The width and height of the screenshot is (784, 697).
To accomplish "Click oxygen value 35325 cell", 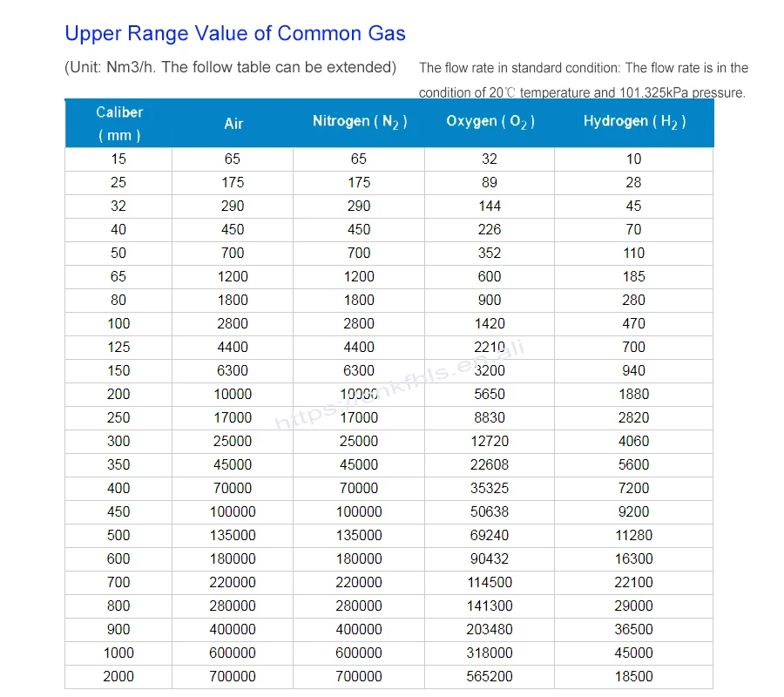I will (x=490, y=488).
